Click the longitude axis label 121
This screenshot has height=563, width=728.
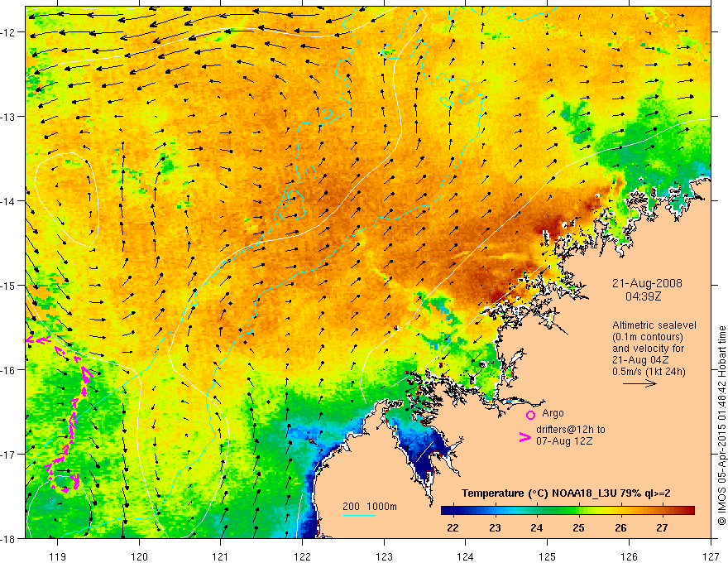(221, 556)
